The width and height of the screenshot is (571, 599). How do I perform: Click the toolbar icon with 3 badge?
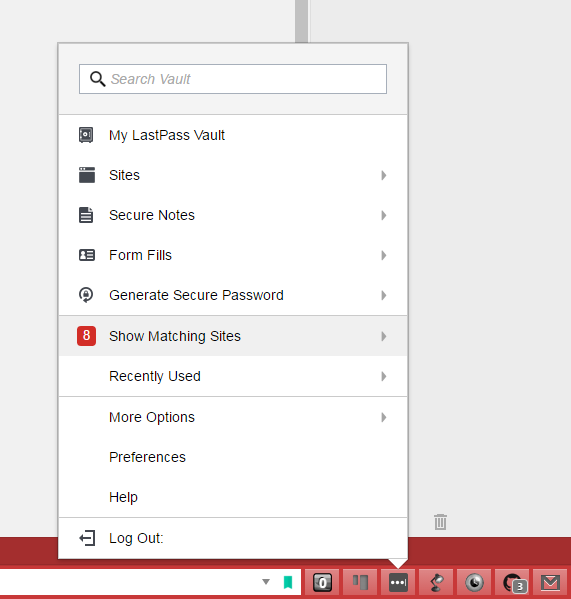click(512, 583)
